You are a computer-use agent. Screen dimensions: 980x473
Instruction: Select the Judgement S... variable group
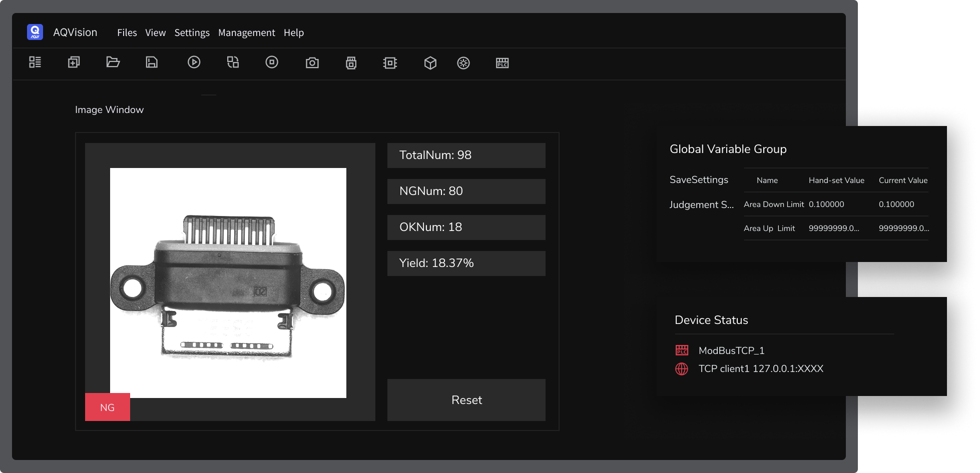click(x=701, y=204)
